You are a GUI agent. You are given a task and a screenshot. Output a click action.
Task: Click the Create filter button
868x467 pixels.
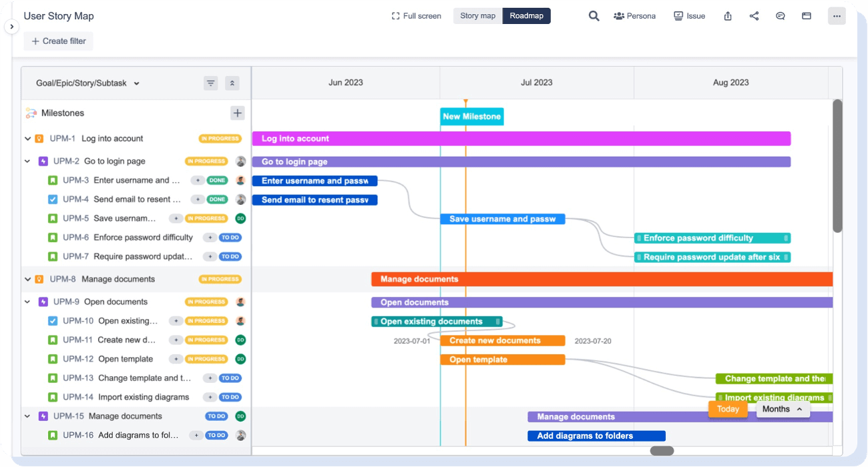pyautogui.click(x=58, y=41)
